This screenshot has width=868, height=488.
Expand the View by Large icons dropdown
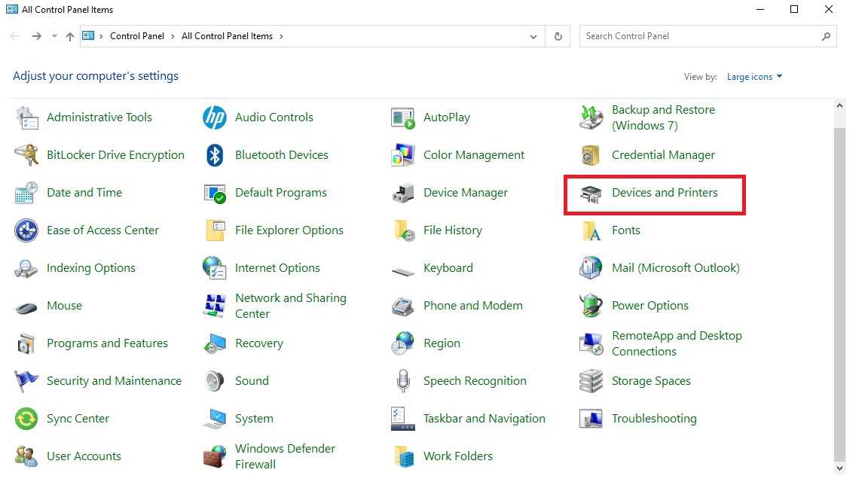click(x=754, y=77)
